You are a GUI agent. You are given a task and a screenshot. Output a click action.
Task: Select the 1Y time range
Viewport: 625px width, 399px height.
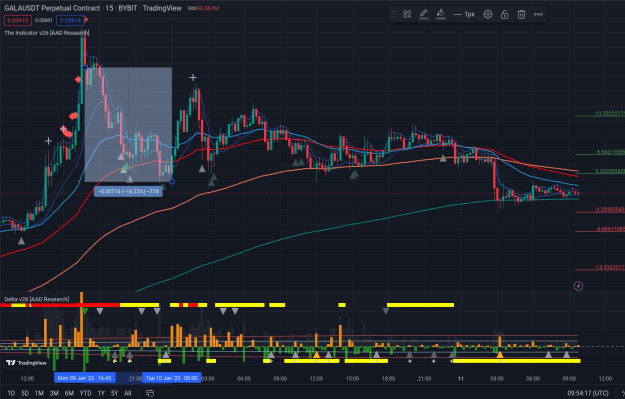pos(101,393)
